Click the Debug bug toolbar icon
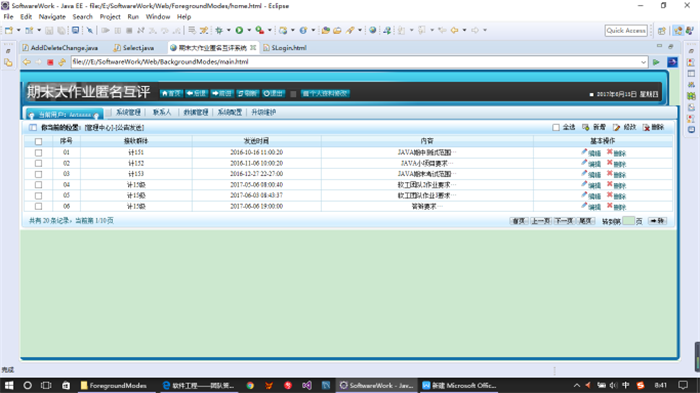Viewport: 700px width, 393px height. click(x=219, y=30)
